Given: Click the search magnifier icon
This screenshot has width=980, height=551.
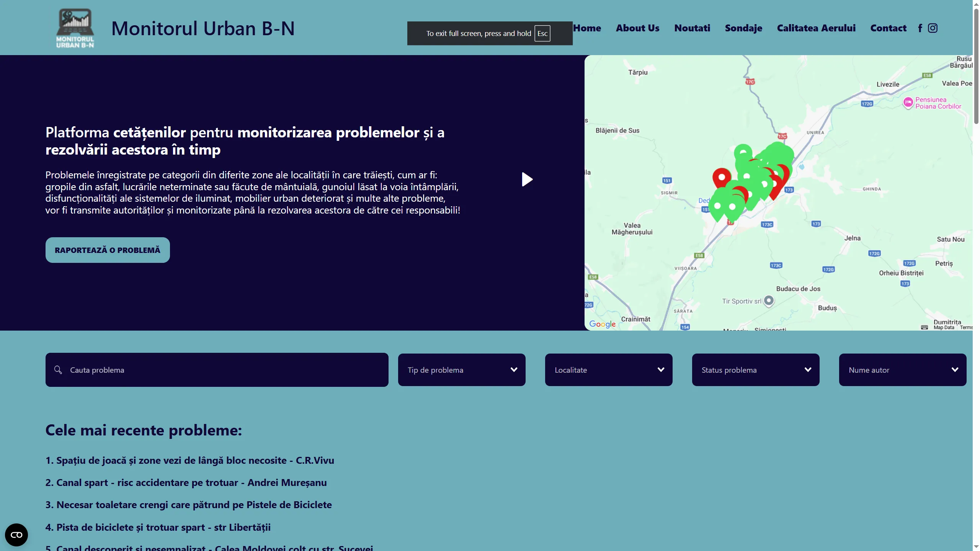Looking at the screenshot, I should (x=58, y=370).
